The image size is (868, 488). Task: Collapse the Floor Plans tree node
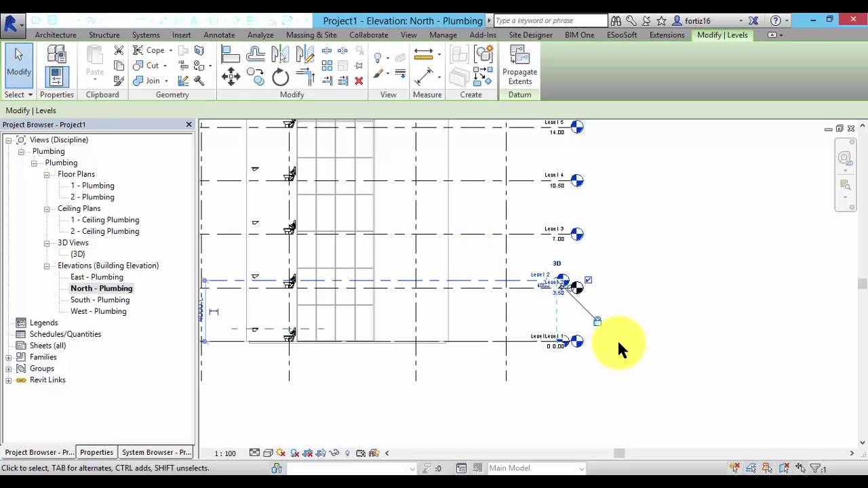(x=47, y=174)
